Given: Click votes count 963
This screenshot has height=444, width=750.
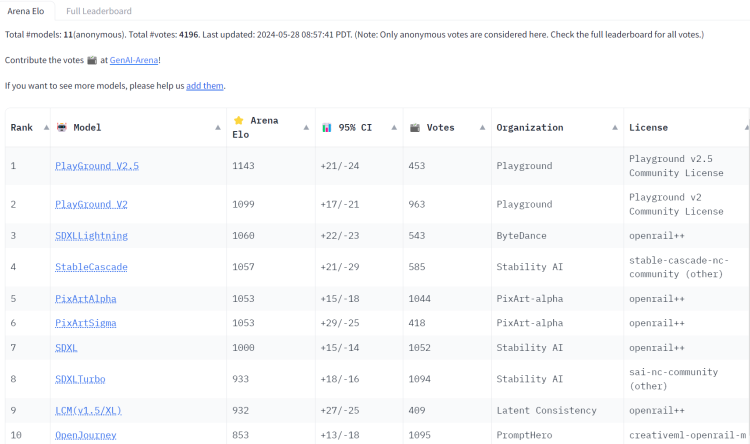Looking at the screenshot, I should pyautogui.click(x=417, y=205).
